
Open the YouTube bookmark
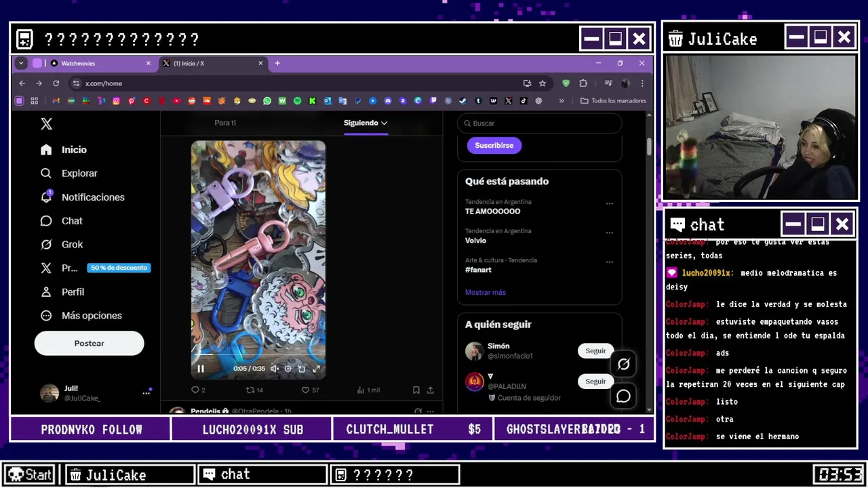(x=177, y=101)
